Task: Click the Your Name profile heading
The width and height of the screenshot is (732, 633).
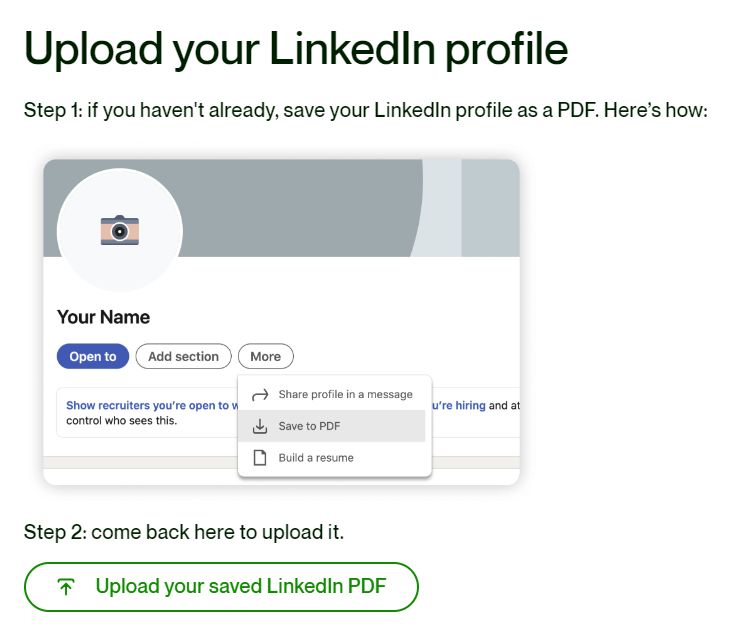Action: coord(104,317)
